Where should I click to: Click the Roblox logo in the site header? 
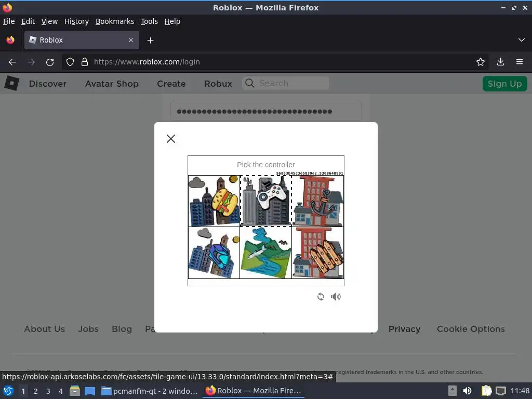pos(11,83)
